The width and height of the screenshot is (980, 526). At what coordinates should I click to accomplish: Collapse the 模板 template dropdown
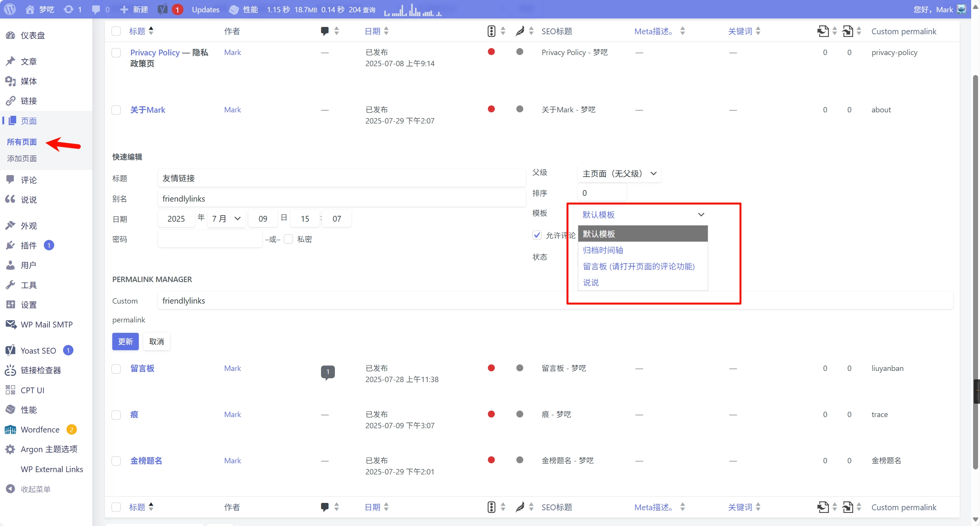(643, 215)
